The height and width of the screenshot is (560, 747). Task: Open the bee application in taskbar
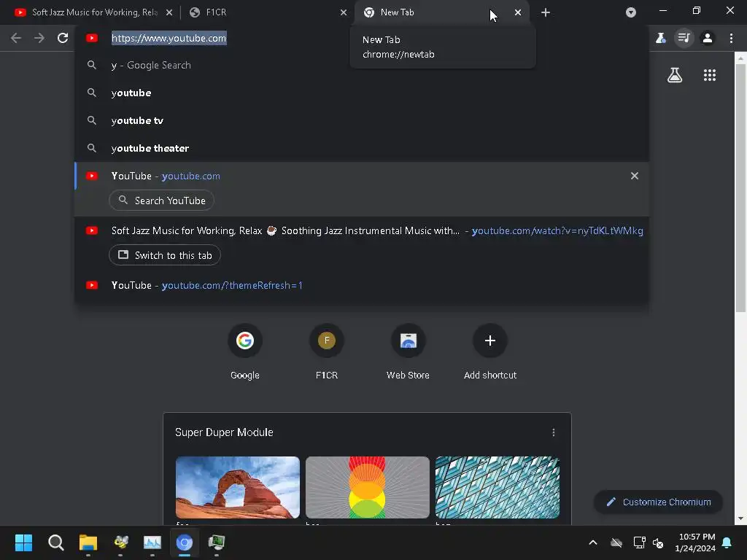[120, 542]
